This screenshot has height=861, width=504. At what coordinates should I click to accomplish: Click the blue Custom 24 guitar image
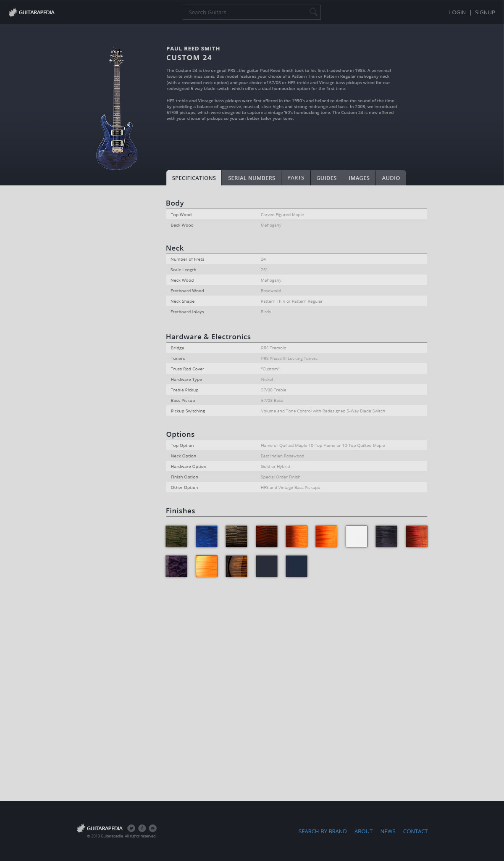pyautogui.click(x=117, y=108)
